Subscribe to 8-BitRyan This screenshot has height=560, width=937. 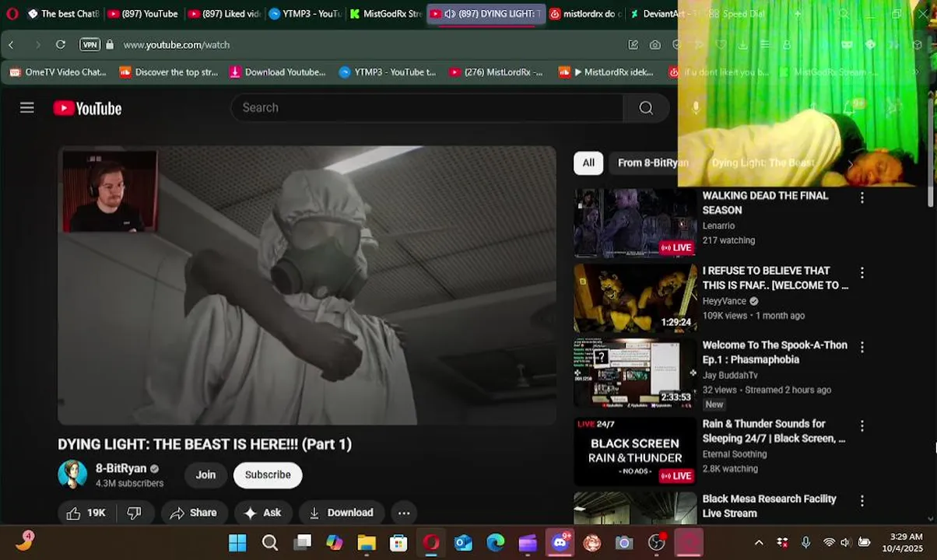tap(268, 474)
